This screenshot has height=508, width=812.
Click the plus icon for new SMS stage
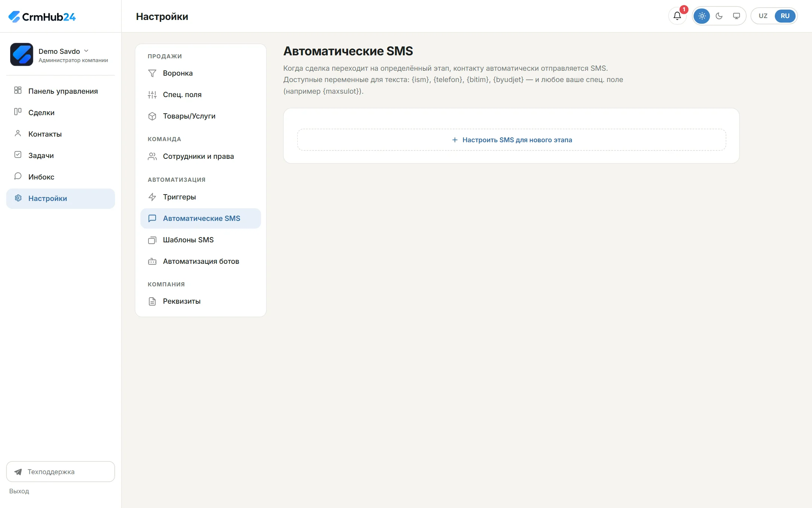(455, 140)
